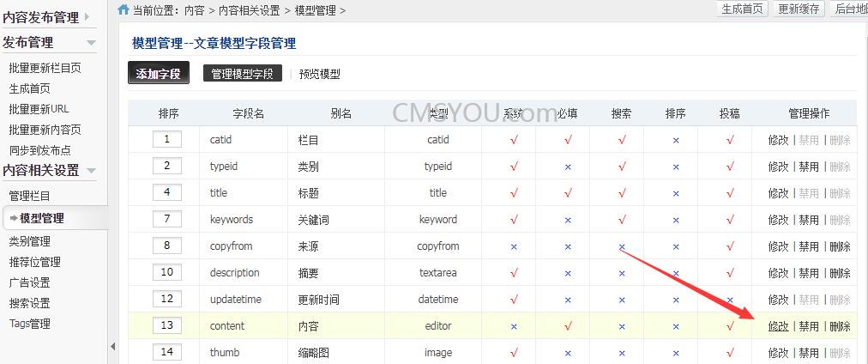This screenshot has width=868, height=364.
Task: Click the type cell 'datetime'
Action: tap(438, 299)
